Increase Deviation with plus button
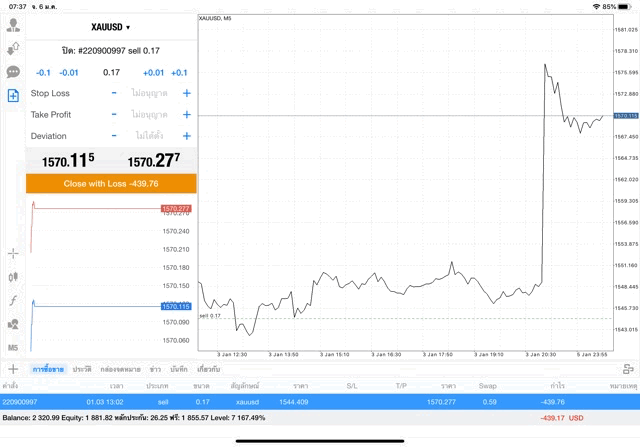The width and height of the screenshot is (640, 447). [x=186, y=136]
